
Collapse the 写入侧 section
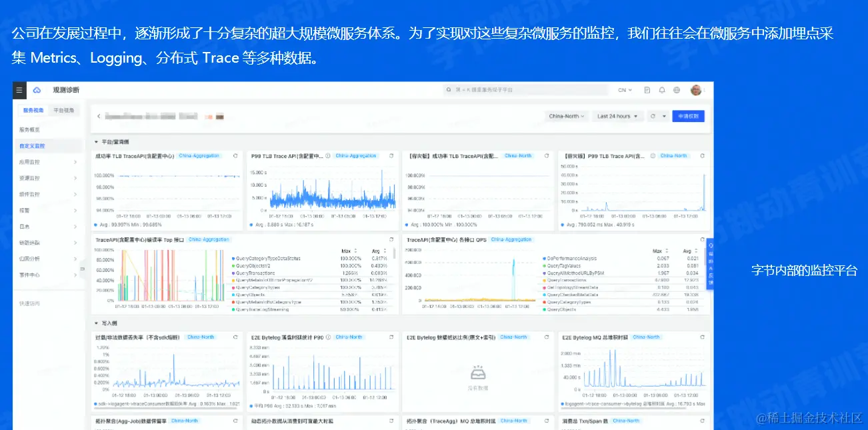(x=96, y=323)
